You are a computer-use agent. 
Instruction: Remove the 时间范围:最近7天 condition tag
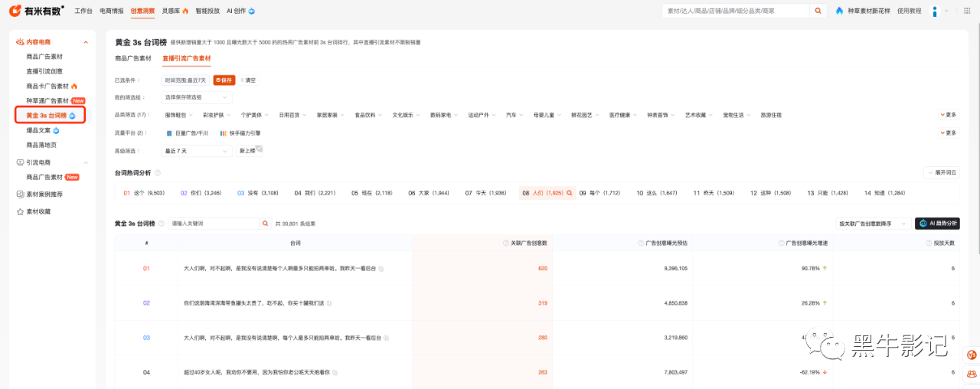coord(187,80)
